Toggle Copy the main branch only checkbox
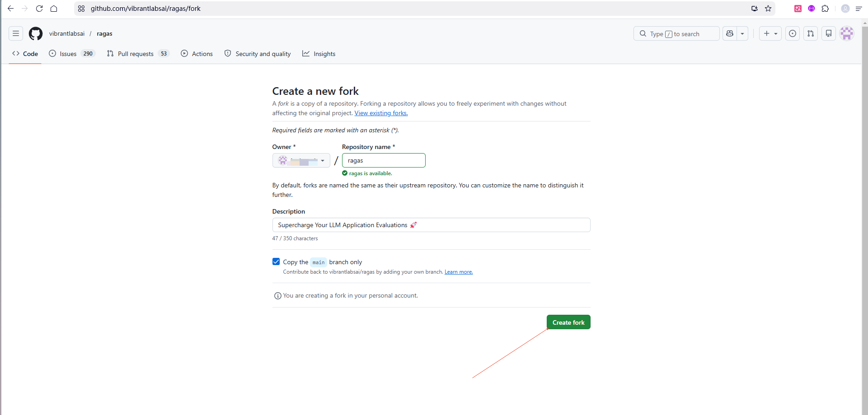This screenshot has height=415, width=868. (276, 261)
